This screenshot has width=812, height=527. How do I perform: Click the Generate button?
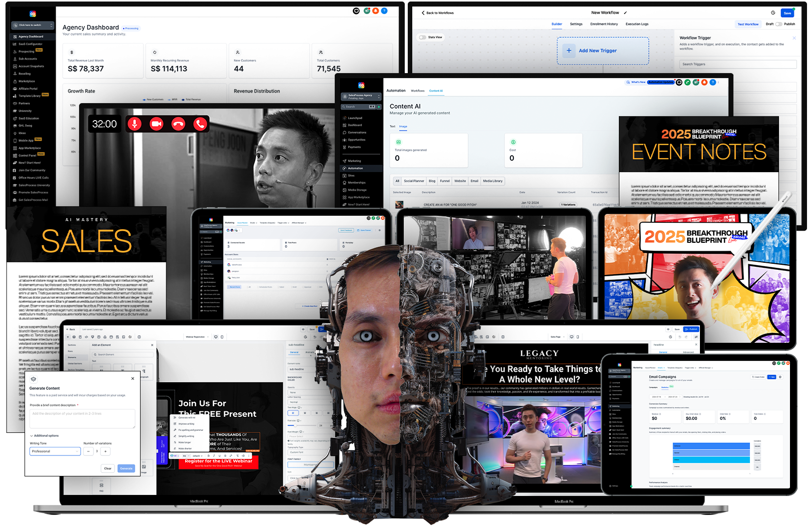[126, 468]
